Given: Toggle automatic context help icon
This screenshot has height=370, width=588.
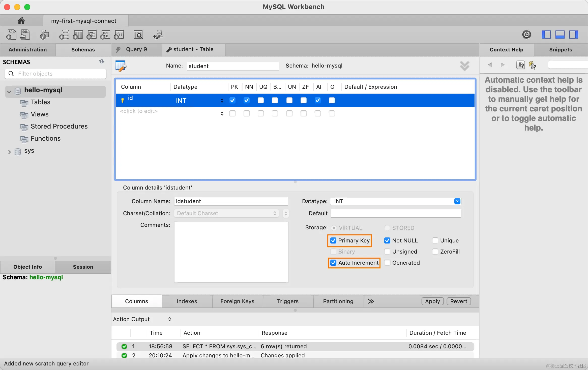Looking at the screenshot, I should [x=532, y=65].
